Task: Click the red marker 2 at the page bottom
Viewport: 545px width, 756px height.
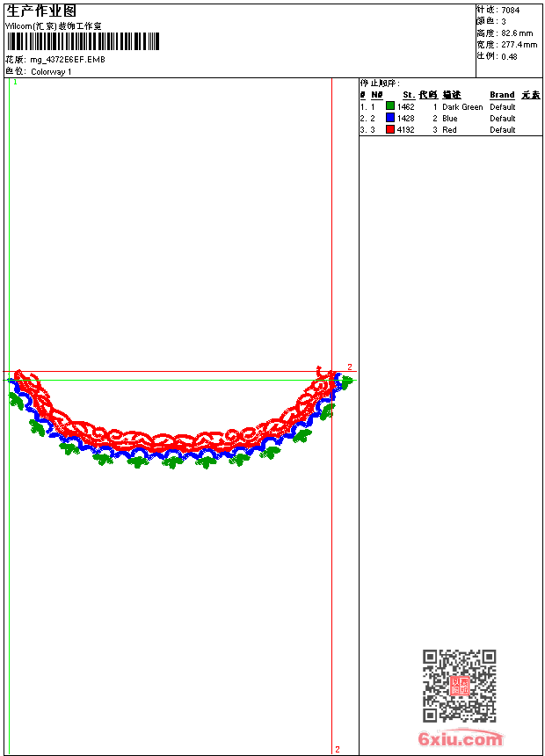Action: pyautogui.click(x=337, y=749)
